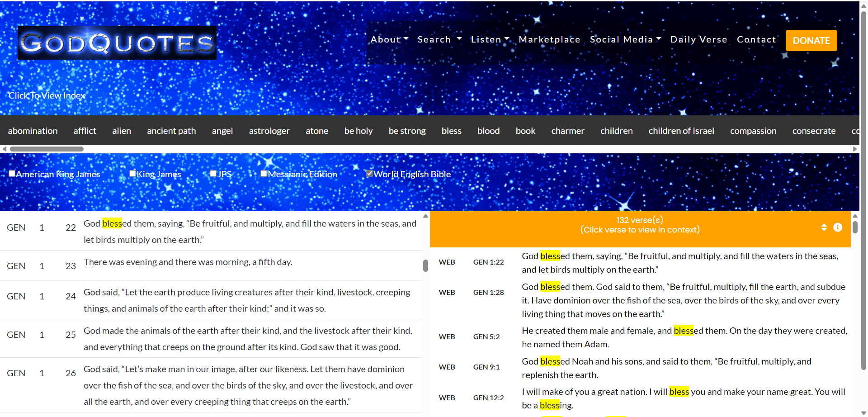The image size is (868, 417).
Task: Click the 'Click To View Index' link
Action: pyautogui.click(x=47, y=95)
